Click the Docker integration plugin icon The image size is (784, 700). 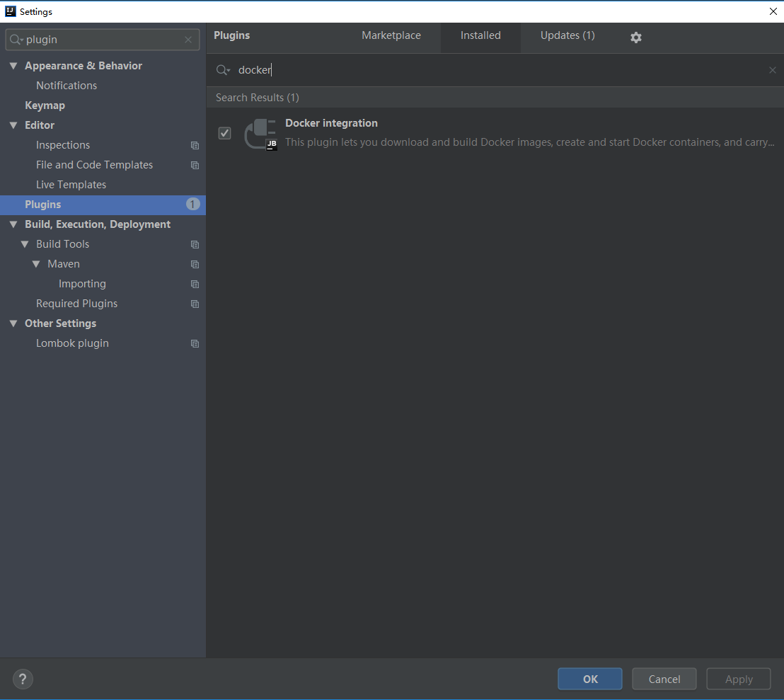pyautogui.click(x=260, y=134)
